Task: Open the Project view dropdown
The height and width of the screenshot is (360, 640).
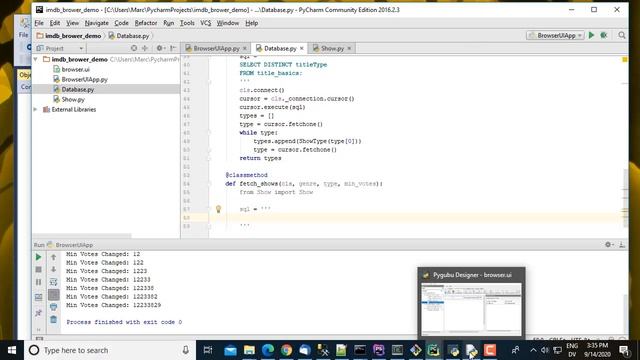Action: tap(60, 48)
